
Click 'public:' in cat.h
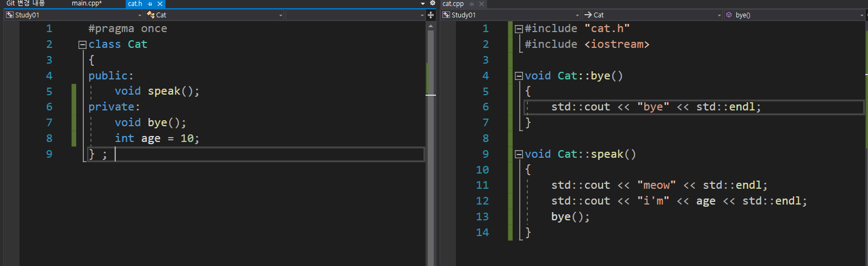tap(111, 76)
